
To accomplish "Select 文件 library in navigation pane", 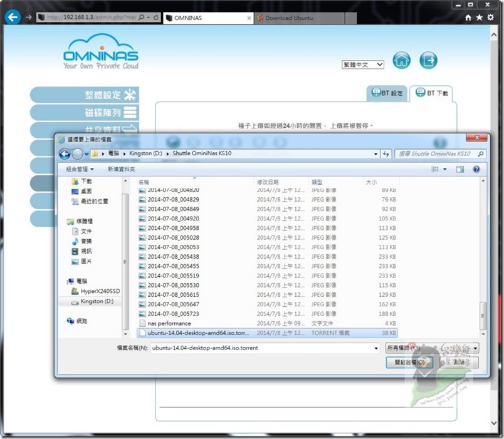I will (x=81, y=231).
